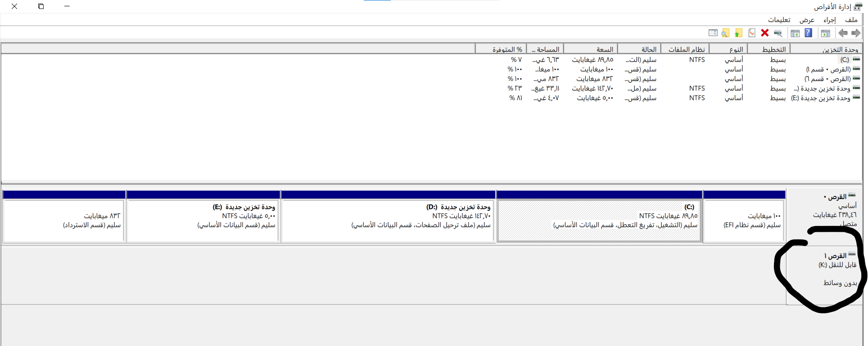Sort by the '% المتوفرة' column header
The image size is (868, 346).
click(501, 49)
